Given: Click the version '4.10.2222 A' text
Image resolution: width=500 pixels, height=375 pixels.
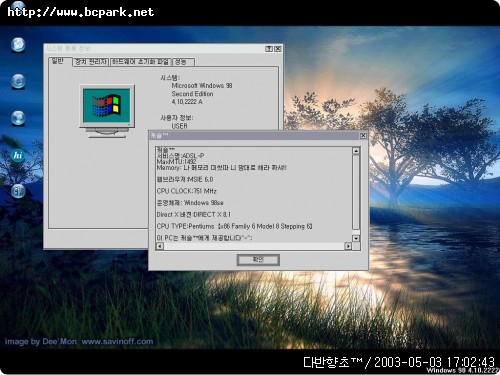Looking at the screenshot, I should 187,102.
